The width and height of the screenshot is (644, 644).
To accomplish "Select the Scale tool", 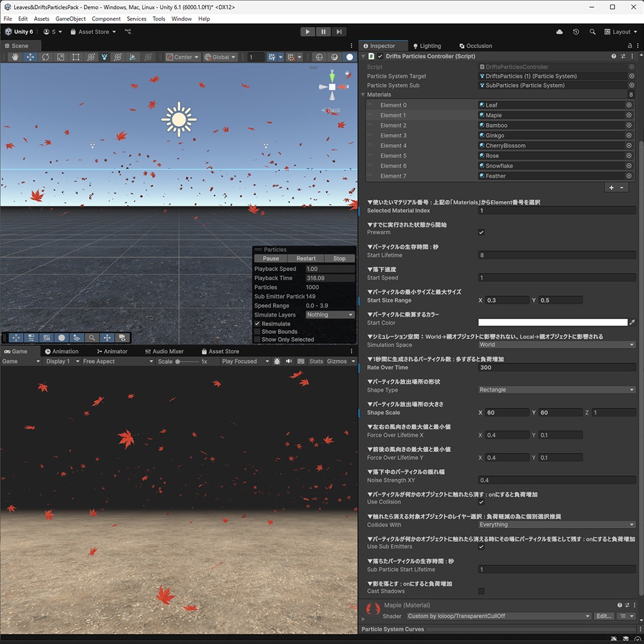I will click(x=61, y=57).
